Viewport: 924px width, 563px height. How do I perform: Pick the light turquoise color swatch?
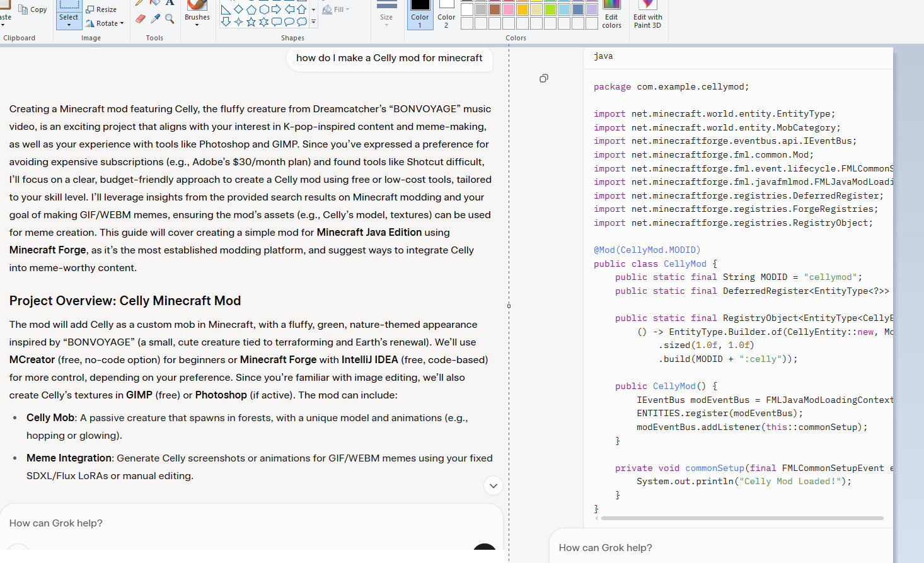564,9
